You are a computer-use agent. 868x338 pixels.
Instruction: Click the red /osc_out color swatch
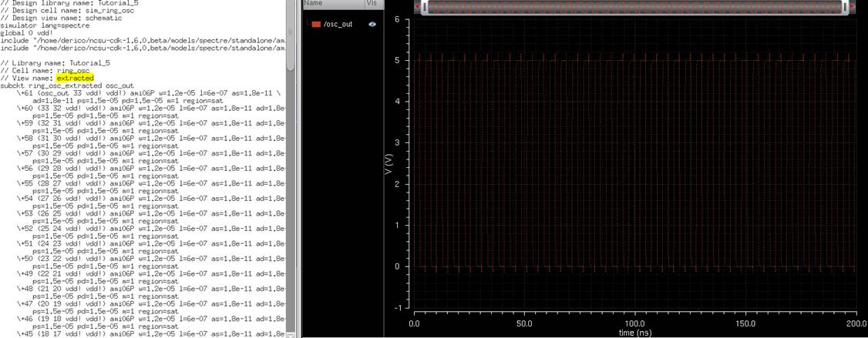pyautogui.click(x=316, y=25)
